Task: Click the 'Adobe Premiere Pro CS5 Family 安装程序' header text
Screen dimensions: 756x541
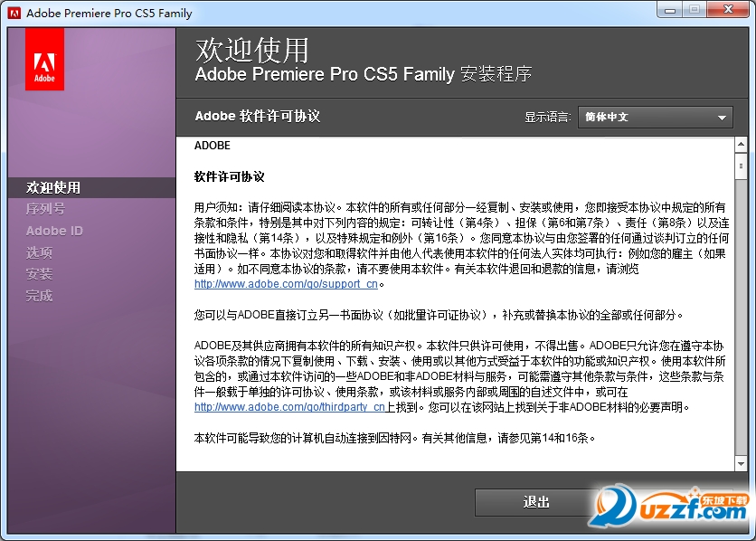Action: click(x=364, y=74)
